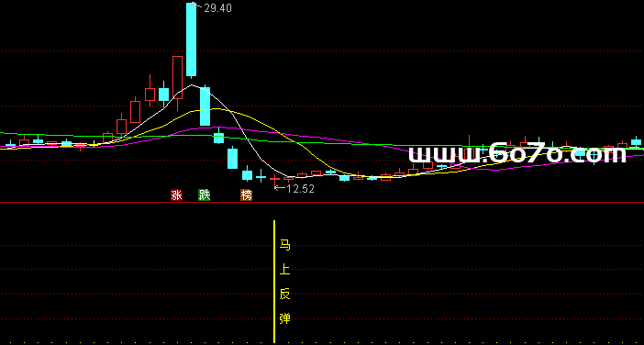Select the cyan candlestick just below the peak candle
The width and height of the screenshot is (644, 345).
(205, 106)
